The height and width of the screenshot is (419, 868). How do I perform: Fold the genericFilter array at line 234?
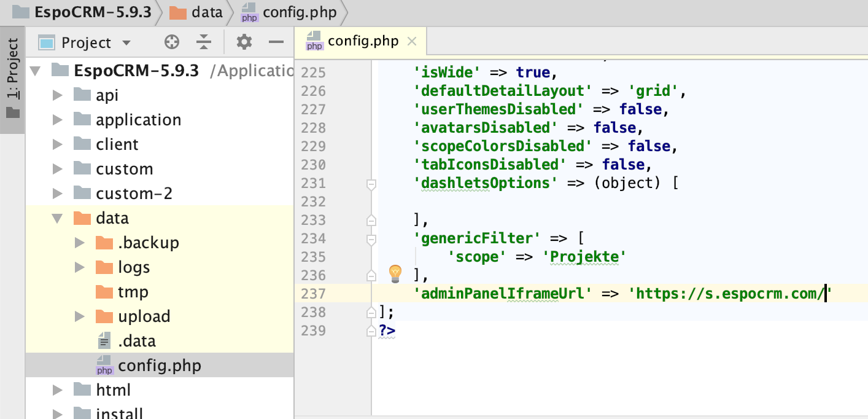pyautogui.click(x=371, y=238)
